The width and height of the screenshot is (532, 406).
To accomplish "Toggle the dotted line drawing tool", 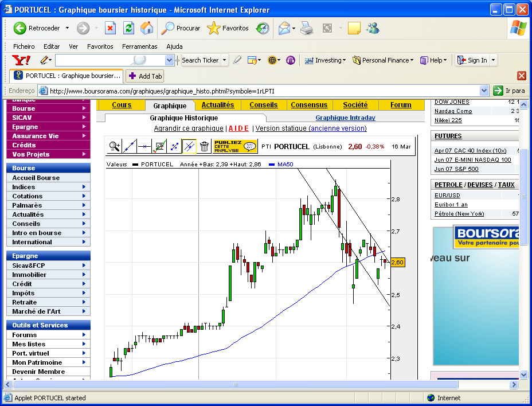I will 174,147.
